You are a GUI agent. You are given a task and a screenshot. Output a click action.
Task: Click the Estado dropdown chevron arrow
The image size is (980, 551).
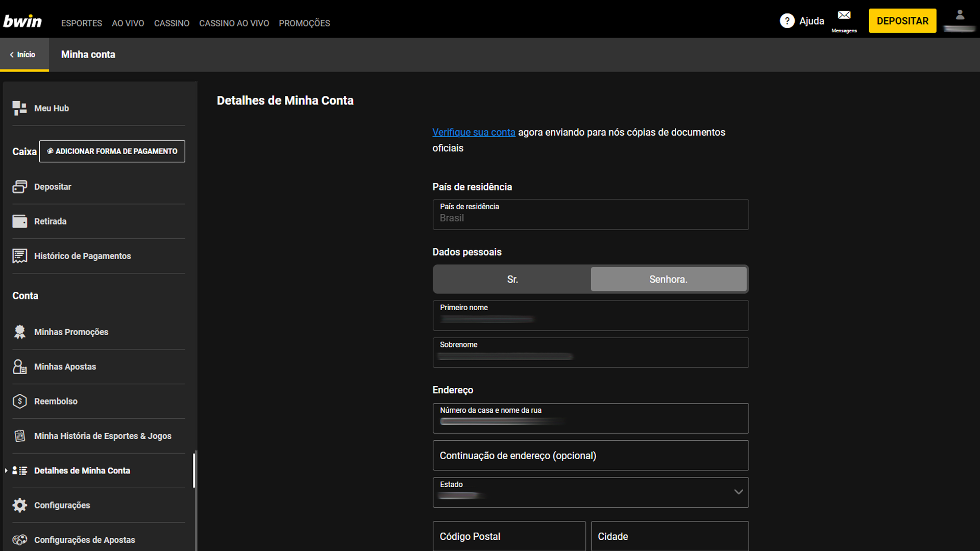coord(738,492)
